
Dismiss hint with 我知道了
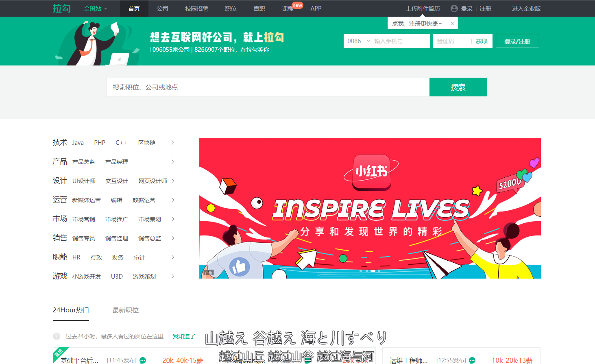coord(184,336)
